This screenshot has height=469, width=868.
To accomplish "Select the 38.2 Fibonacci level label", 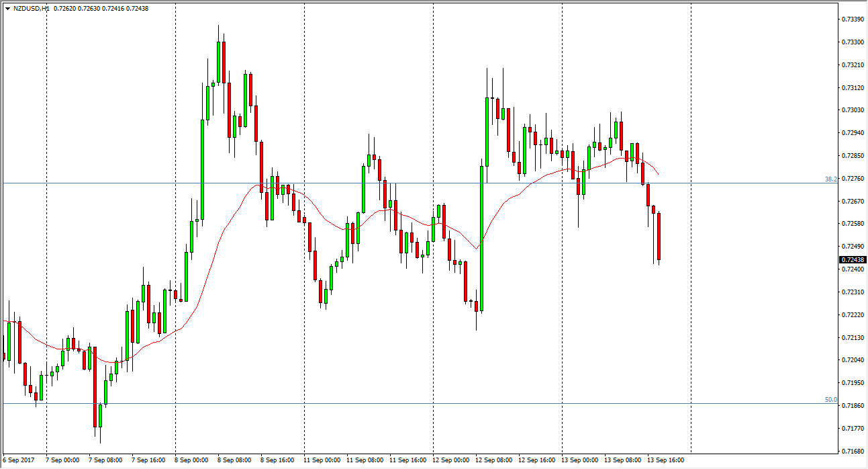I will (x=830, y=179).
